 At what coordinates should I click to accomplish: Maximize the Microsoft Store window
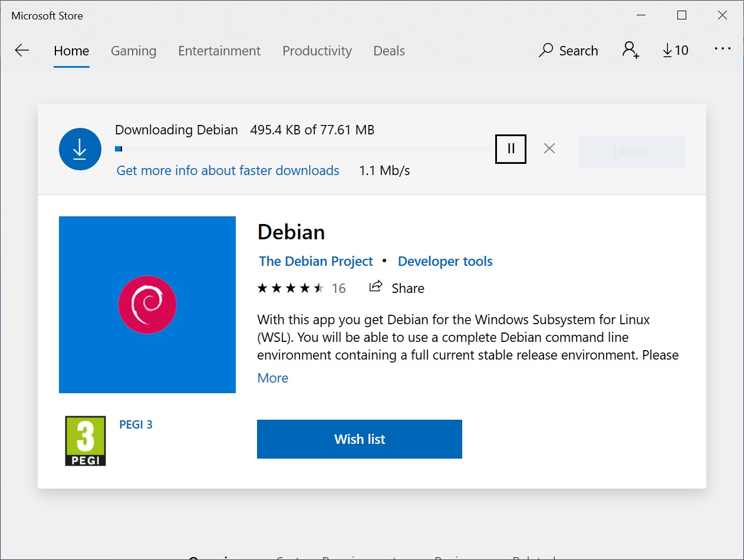(682, 15)
